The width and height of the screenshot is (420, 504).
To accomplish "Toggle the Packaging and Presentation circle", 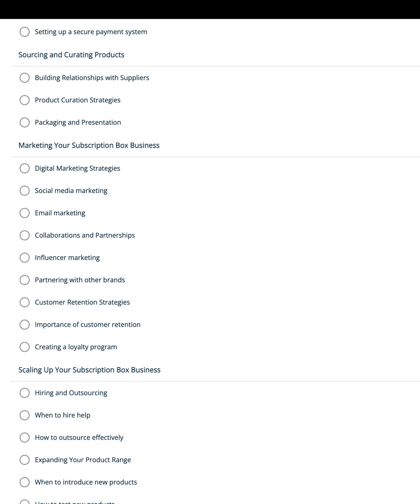I will (x=24, y=123).
